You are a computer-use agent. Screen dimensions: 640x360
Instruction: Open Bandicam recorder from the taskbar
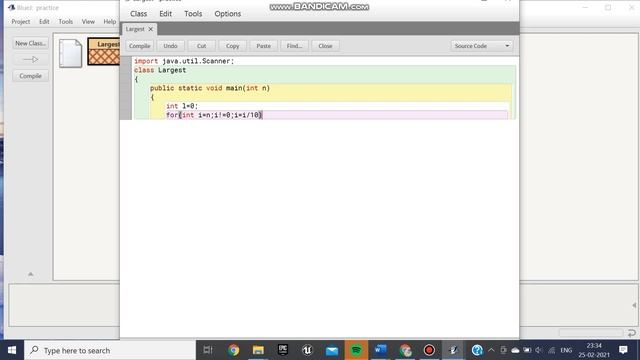429,350
